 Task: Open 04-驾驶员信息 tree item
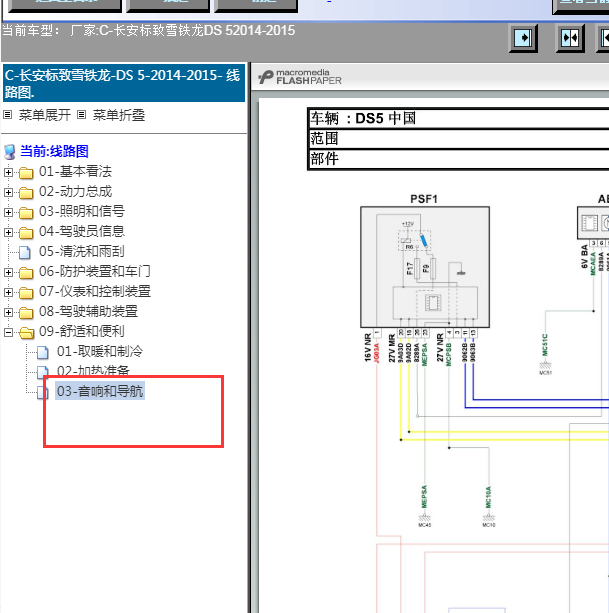[x=82, y=231]
